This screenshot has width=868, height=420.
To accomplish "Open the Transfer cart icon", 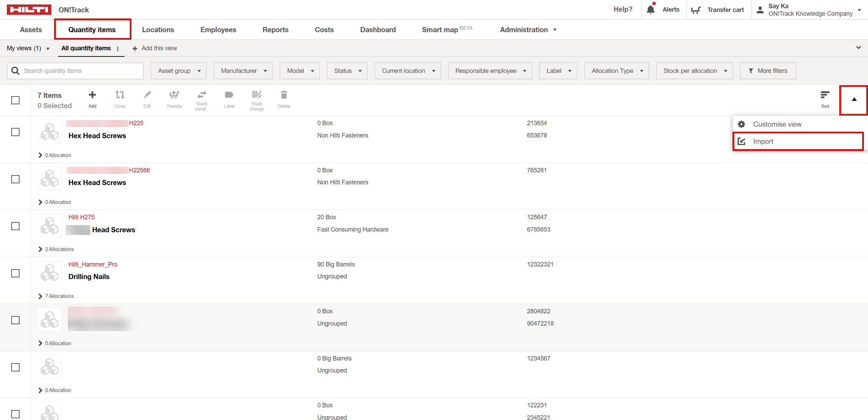I will [x=696, y=10].
